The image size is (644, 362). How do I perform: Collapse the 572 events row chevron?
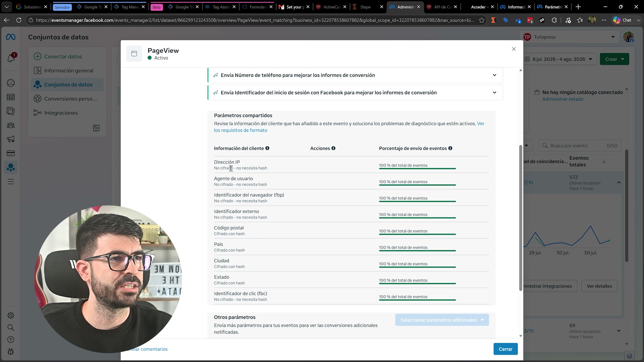tap(619, 183)
